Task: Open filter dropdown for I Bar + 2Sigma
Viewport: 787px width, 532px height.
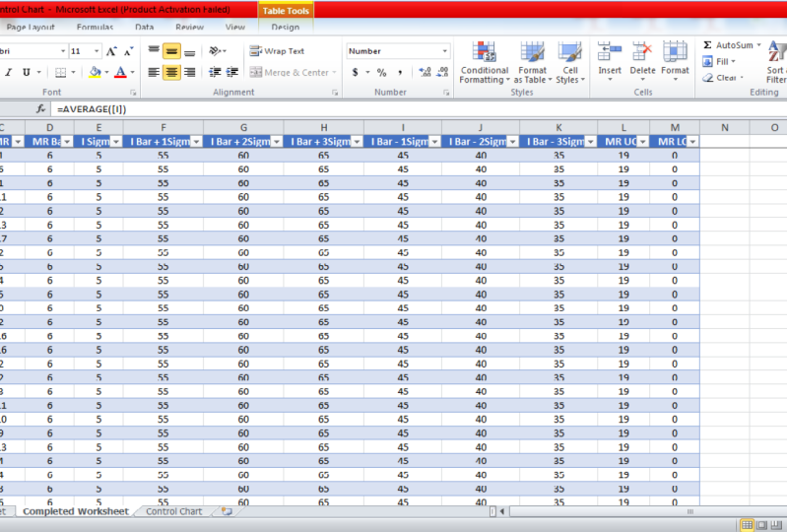Action: coord(277,142)
